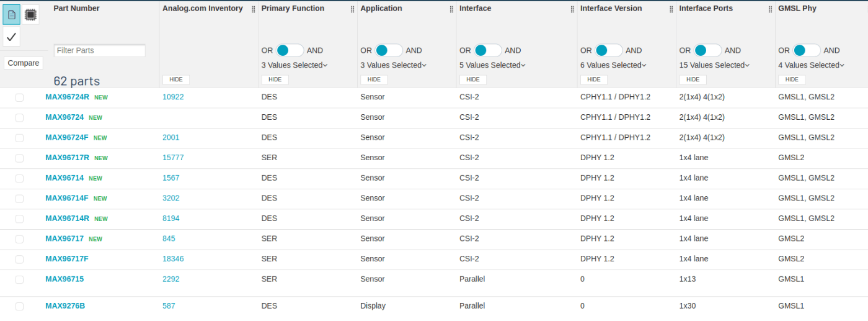Click Interface Ports value 1x13
This screenshot has width=868, height=321.
tap(688, 279)
